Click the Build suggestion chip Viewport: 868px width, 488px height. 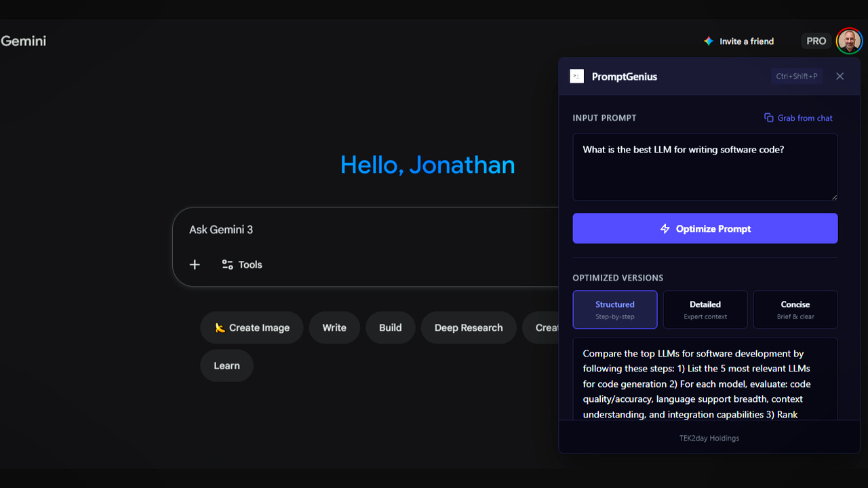(x=391, y=327)
